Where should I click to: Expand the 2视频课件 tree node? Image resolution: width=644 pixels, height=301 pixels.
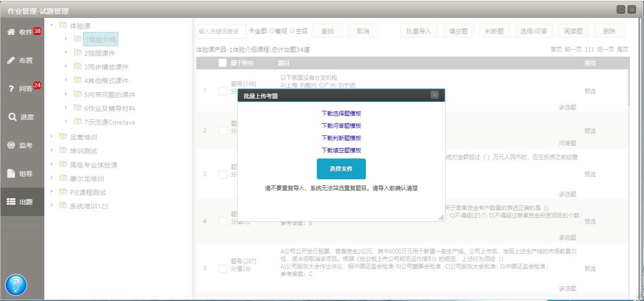(x=66, y=53)
